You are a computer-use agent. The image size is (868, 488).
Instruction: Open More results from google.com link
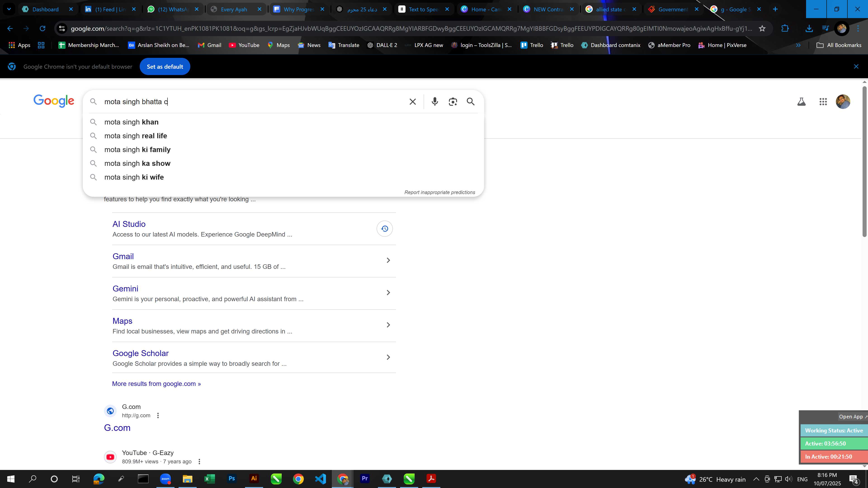(156, 384)
